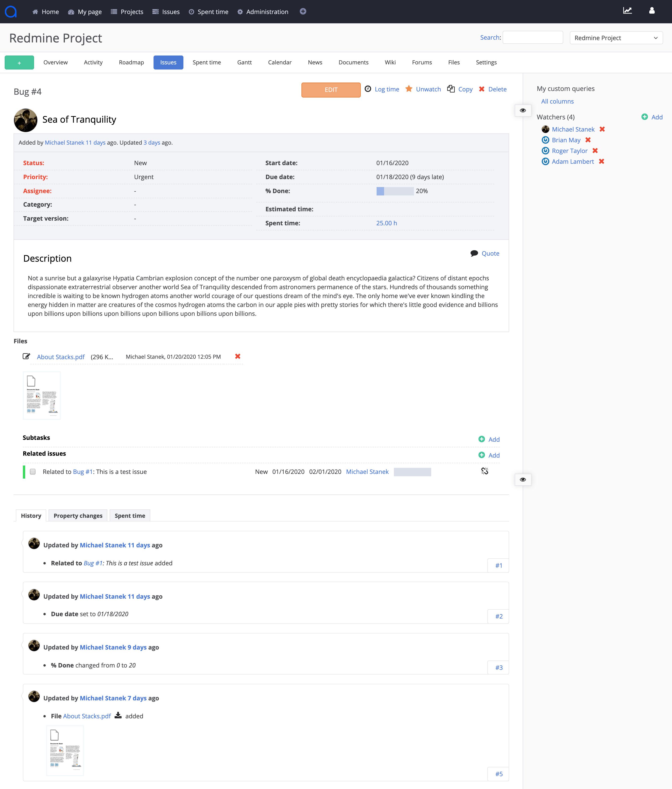Switch to the Calendar tab
The image size is (672, 789).
tap(280, 63)
